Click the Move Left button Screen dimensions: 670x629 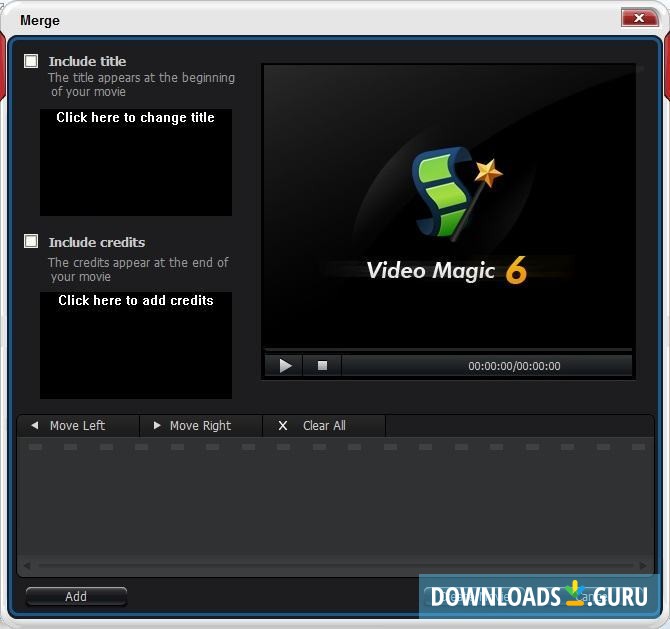pyautogui.click(x=78, y=426)
